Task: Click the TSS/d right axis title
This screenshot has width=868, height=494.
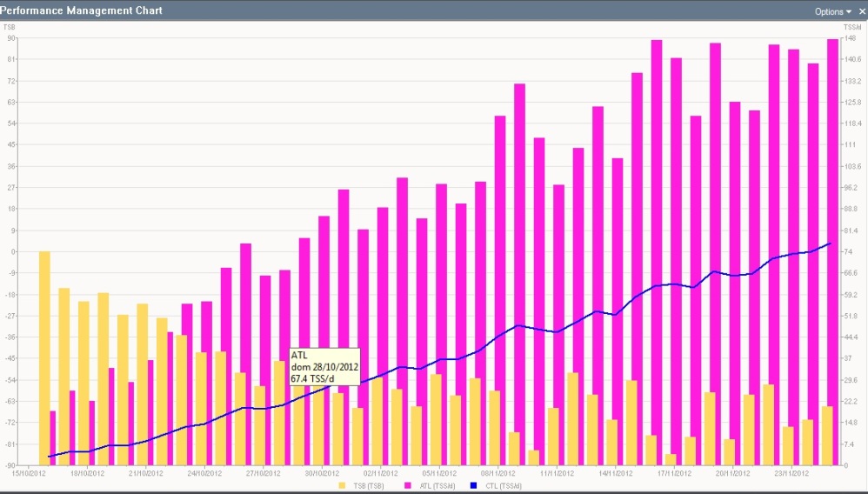Action: [852, 28]
